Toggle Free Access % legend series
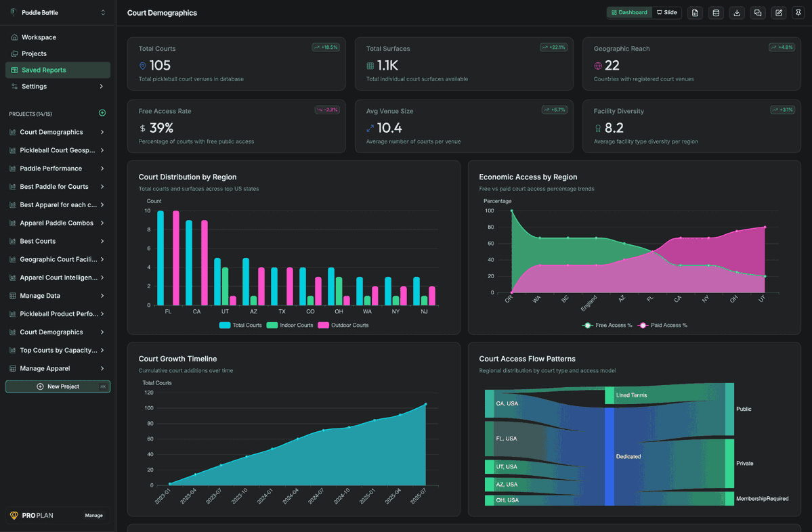Screen dimensions: 812x532 tap(608, 326)
